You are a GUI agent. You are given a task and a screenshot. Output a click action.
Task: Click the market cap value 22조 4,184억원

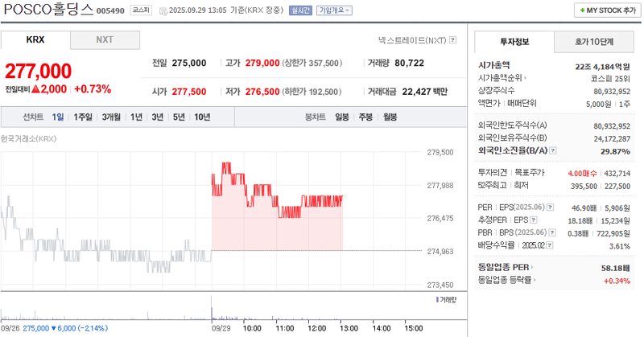pos(602,67)
